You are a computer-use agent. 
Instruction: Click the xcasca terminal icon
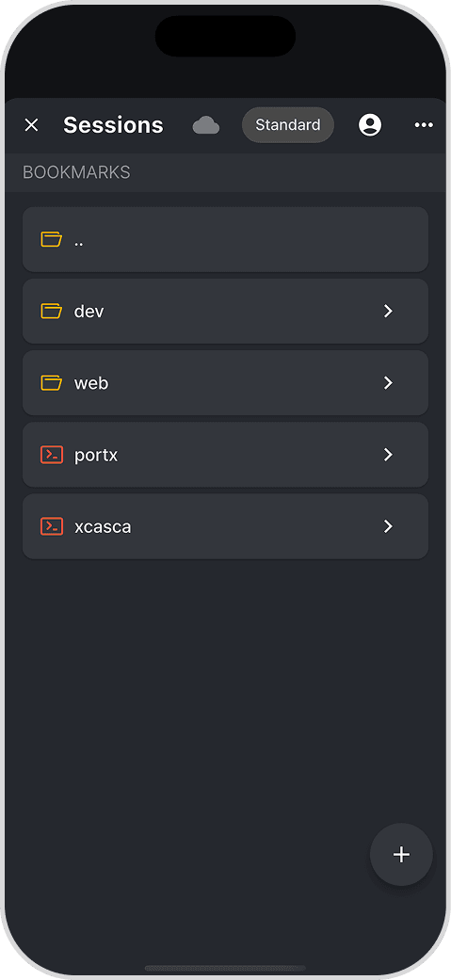51,526
